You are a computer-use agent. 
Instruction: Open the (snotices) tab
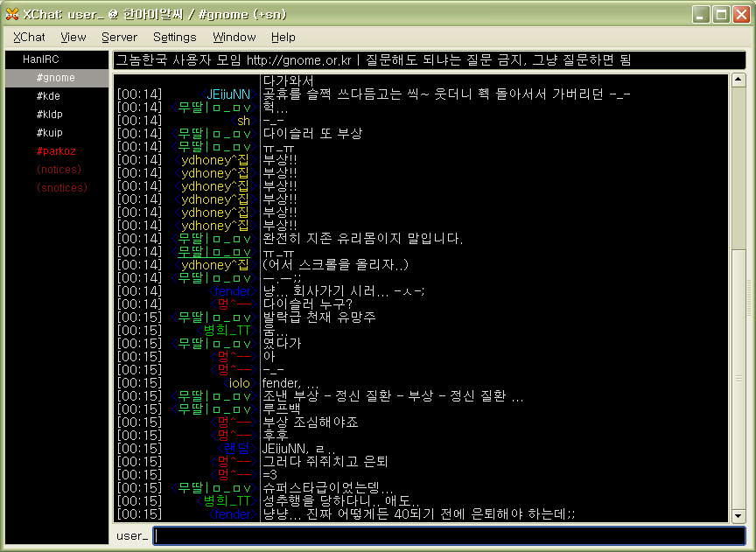[x=57, y=187]
